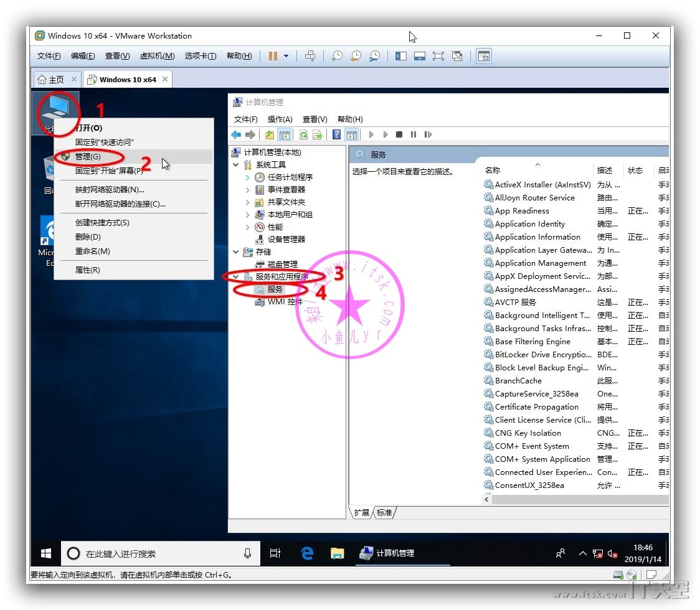
Task: Go back using the blue left arrow in 计算机管理
Action: [x=236, y=135]
